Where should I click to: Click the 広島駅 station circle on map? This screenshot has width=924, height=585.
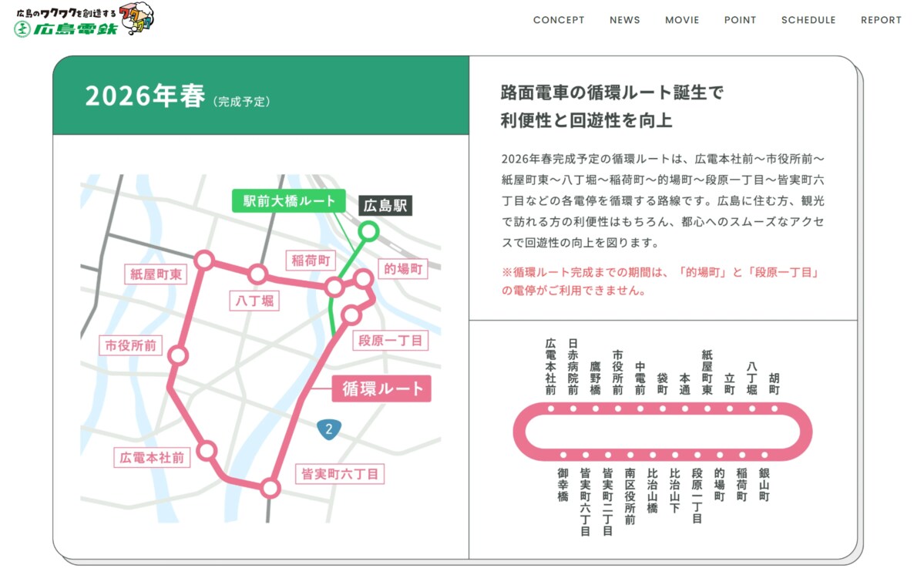click(x=369, y=230)
